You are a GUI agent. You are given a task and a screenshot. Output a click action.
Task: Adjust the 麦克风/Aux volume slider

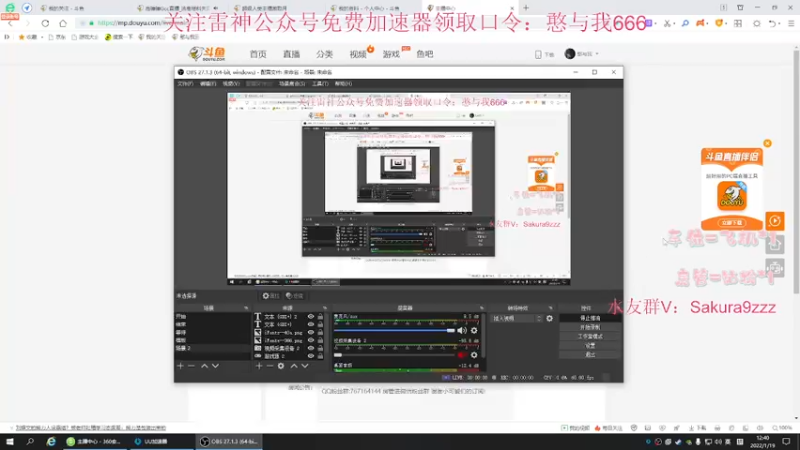pyautogui.click(x=394, y=331)
